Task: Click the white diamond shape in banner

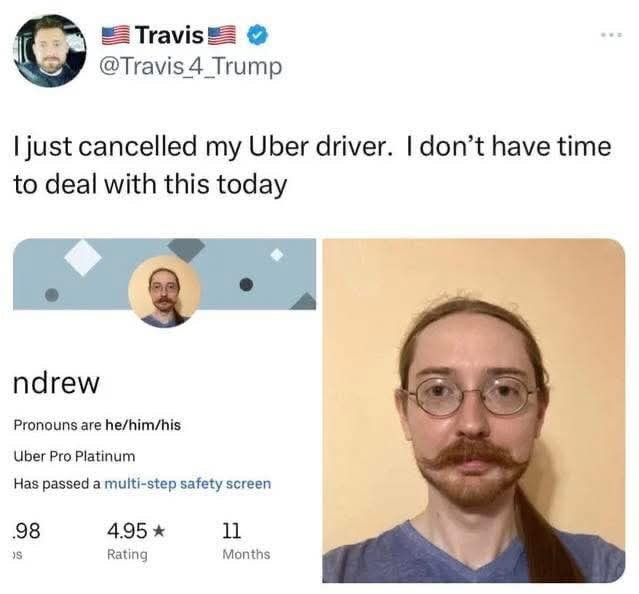Action: click(x=83, y=257)
